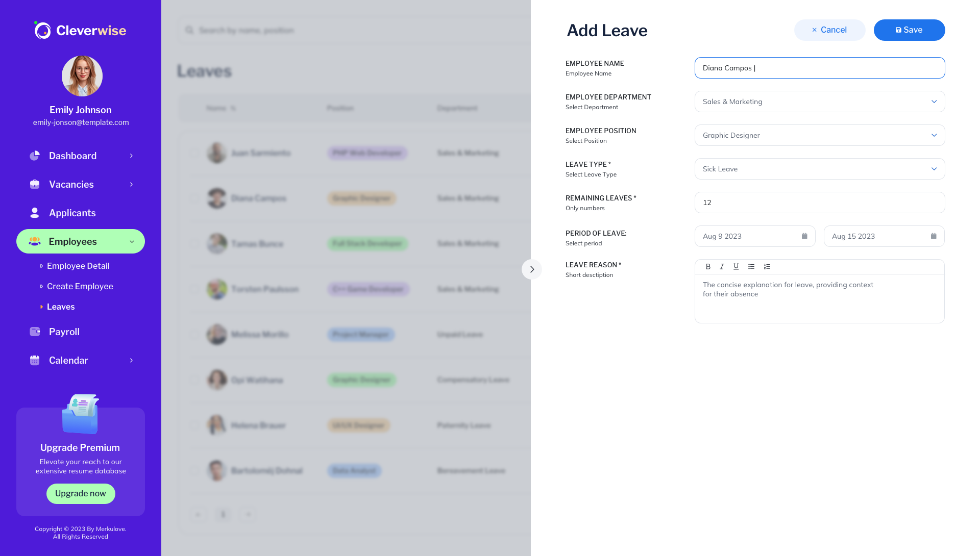This screenshot has width=980, height=556.
Task: Select the Calendar icon in the sidebar
Action: (34, 360)
